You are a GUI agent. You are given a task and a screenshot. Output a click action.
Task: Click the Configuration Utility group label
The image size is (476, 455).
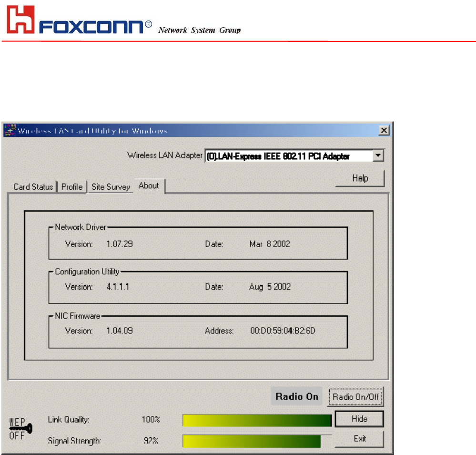coord(87,271)
